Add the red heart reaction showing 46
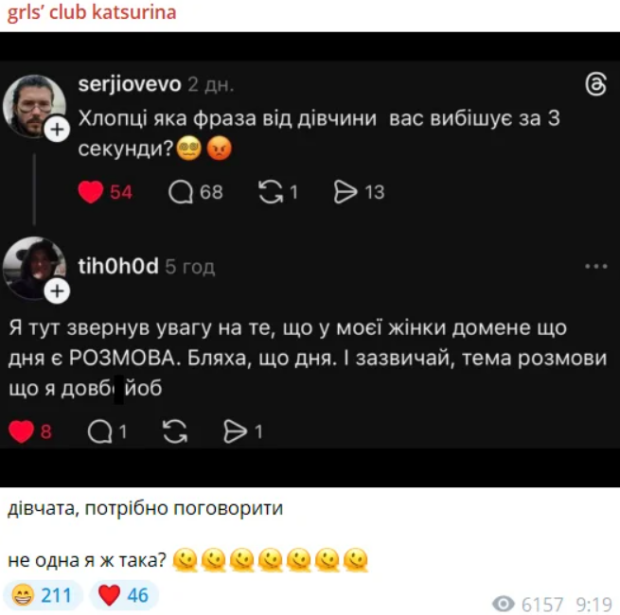 [124, 595]
